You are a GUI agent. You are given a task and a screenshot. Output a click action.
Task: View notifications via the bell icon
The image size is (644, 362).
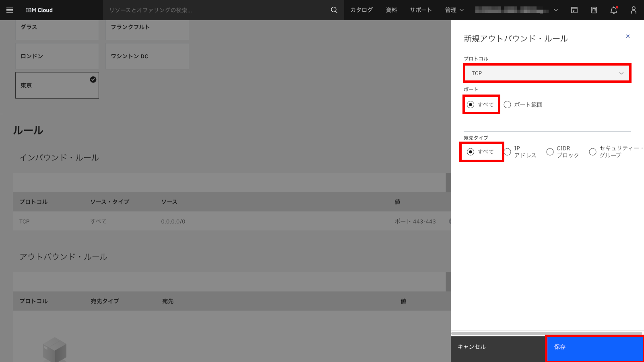(614, 10)
